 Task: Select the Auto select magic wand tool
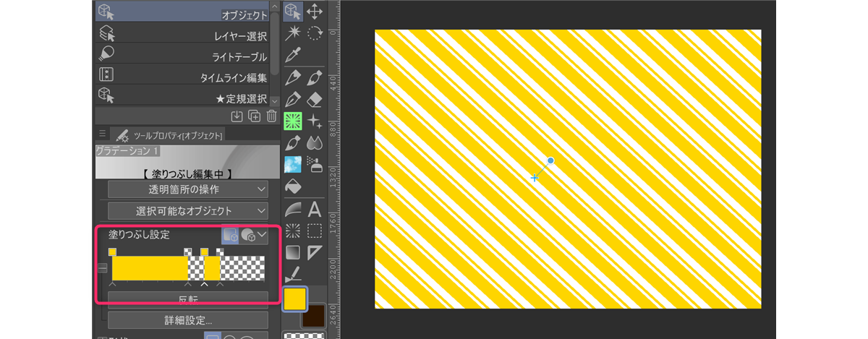(293, 33)
